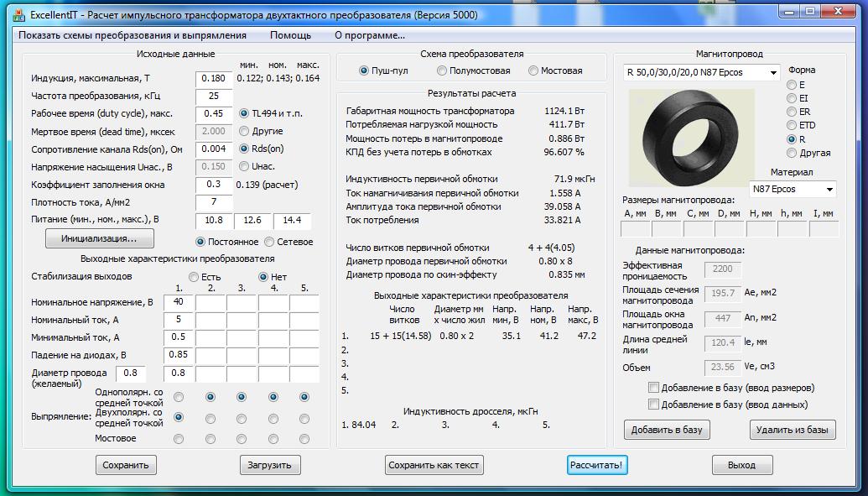Click the Добавить в базу button
This screenshot has width=868, height=496.
pyautogui.click(x=667, y=430)
